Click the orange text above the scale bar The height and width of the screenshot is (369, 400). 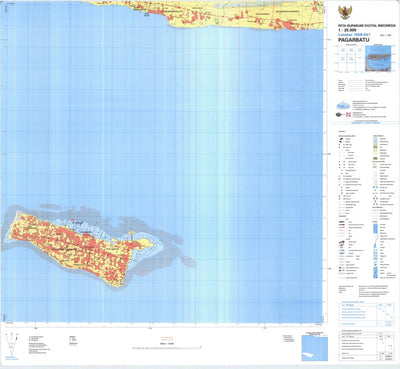(x=167, y=339)
